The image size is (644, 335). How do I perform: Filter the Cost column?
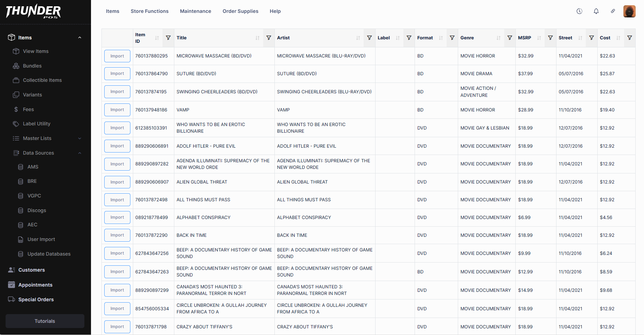pos(629,38)
